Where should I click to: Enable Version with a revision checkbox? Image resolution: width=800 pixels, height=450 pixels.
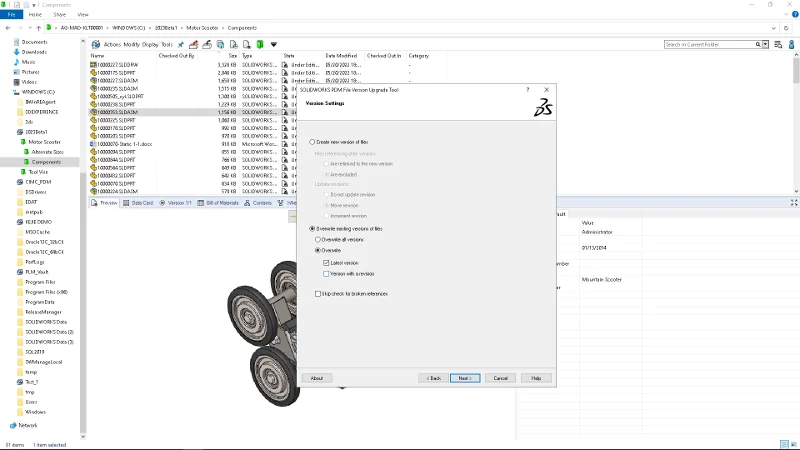click(327, 273)
